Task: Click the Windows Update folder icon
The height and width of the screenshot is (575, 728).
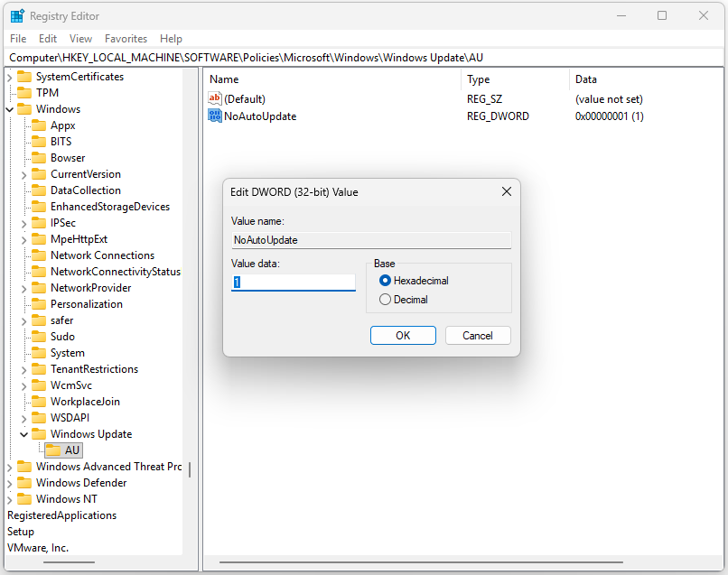Action: [39, 433]
